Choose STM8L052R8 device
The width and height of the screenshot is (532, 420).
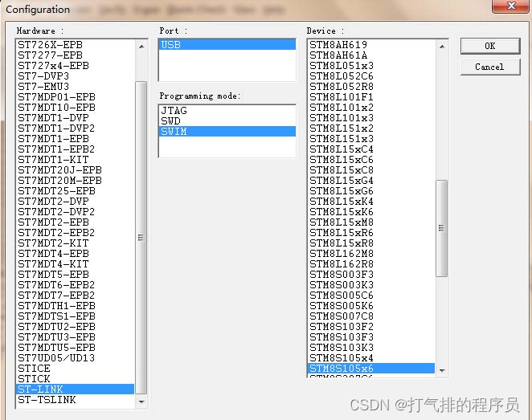tap(371, 86)
